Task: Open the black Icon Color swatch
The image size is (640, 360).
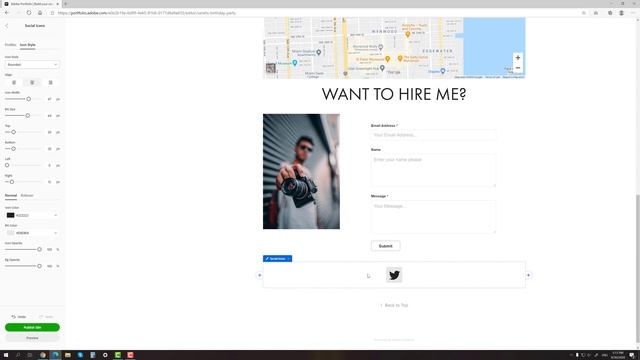Action: 11,215
